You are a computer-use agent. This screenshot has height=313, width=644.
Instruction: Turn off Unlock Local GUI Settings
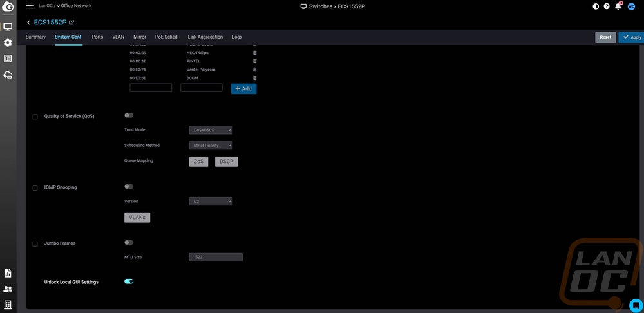(129, 281)
